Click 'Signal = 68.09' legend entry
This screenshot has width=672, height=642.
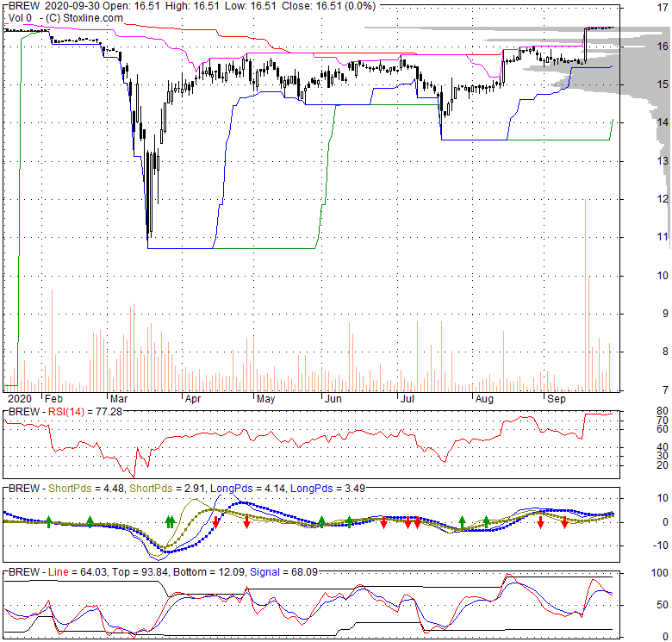283,572
